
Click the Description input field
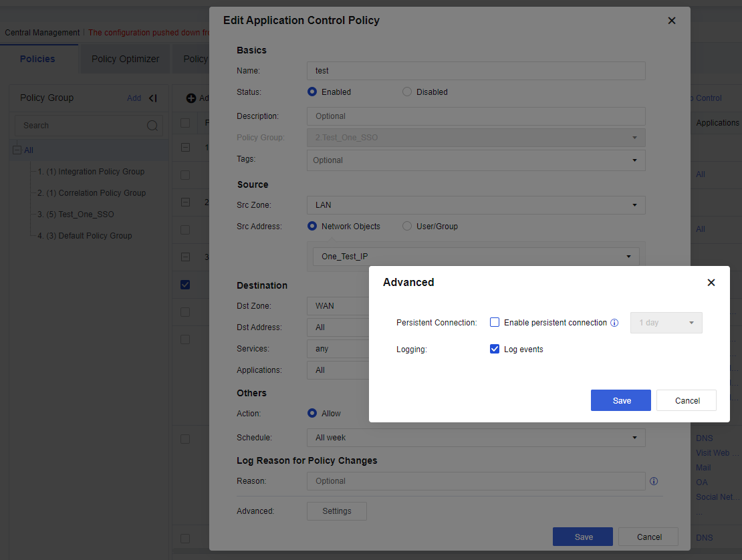tap(475, 116)
